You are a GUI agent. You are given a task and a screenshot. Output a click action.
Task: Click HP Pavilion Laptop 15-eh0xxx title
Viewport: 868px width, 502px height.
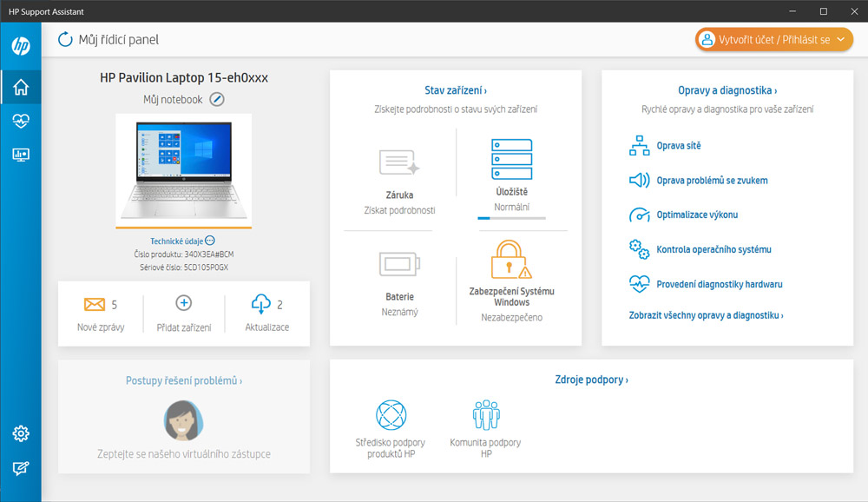pos(184,77)
